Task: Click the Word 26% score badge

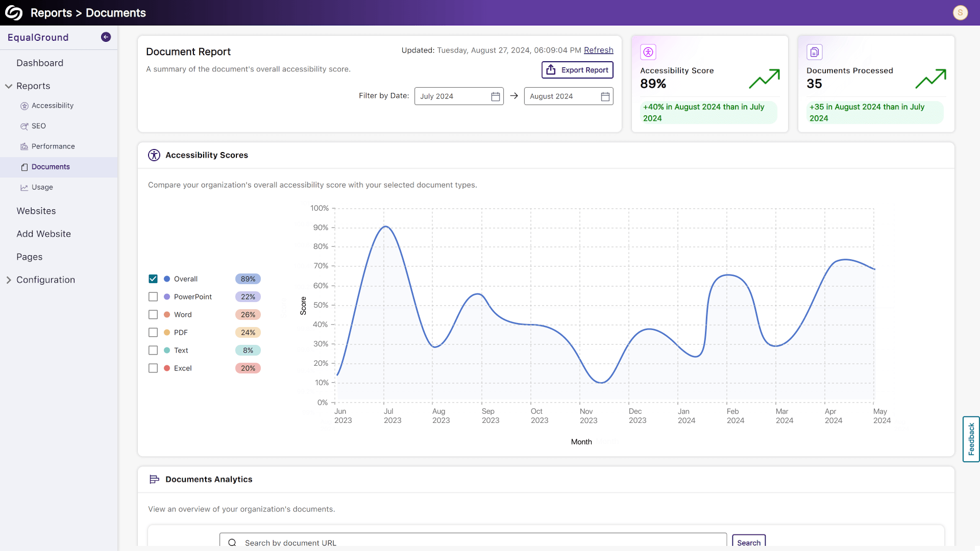Action: 248,315
